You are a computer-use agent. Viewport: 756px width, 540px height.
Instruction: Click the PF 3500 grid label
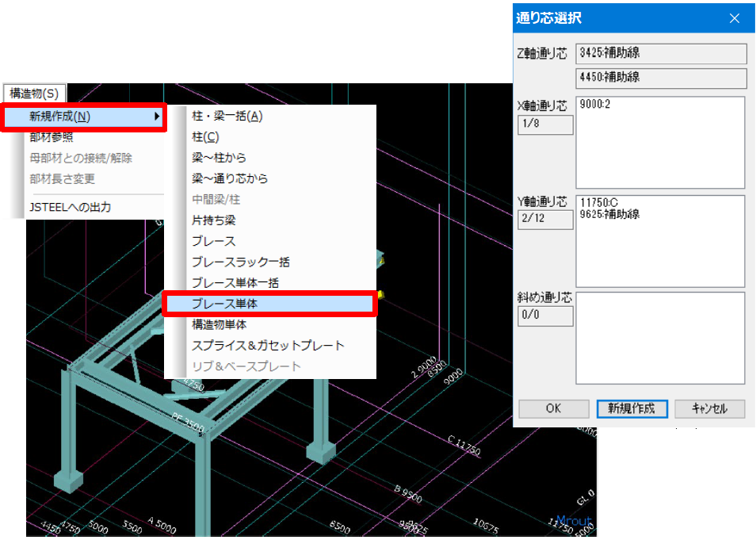[x=188, y=421]
